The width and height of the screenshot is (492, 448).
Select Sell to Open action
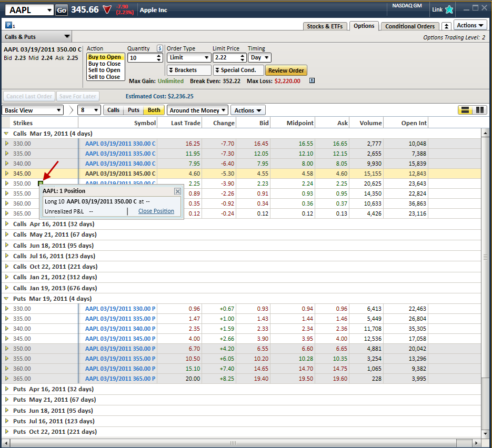[104, 70]
